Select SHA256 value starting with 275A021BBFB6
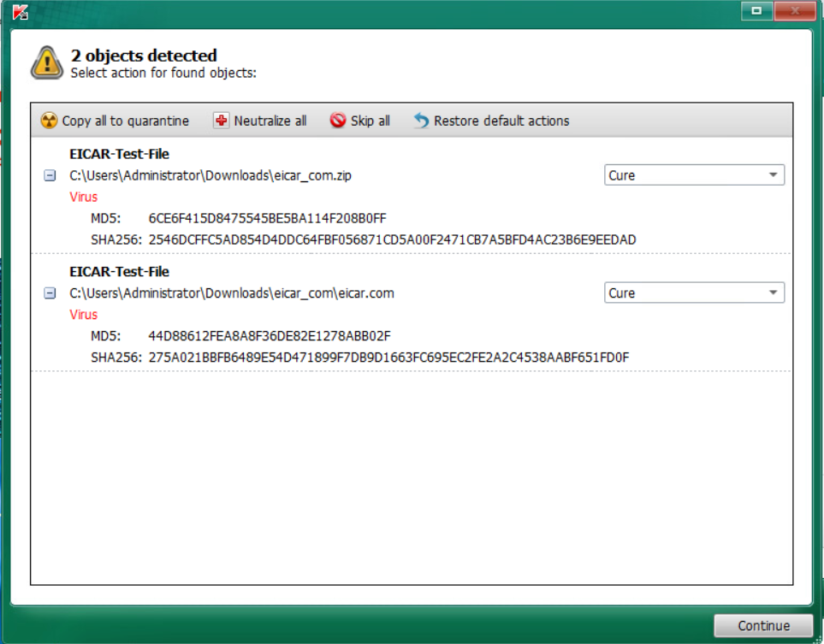This screenshot has height=644, width=824. (x=388, y=357)
